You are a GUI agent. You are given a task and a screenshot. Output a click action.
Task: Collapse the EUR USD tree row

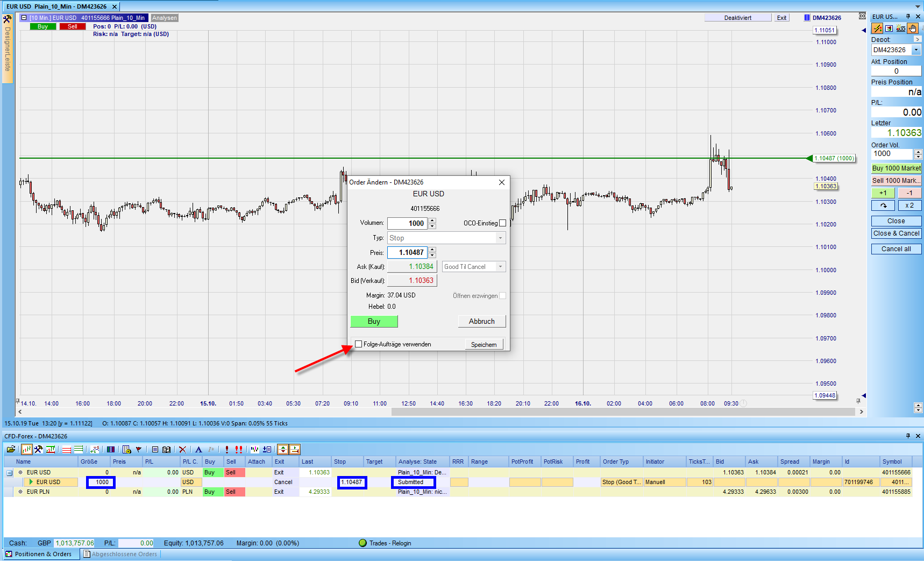pyautogui.click(x=9, y=473)
